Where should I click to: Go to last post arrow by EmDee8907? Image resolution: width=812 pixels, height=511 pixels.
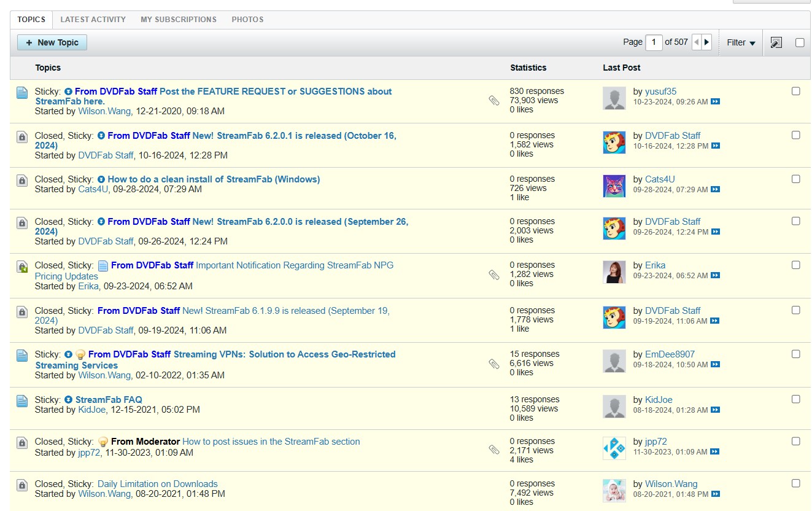[715, 364]
